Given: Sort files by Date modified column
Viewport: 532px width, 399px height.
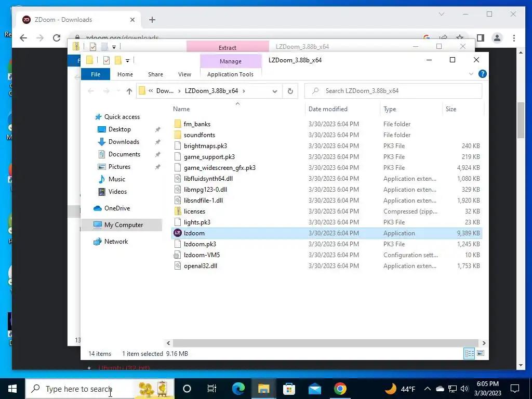Looking at the screenshot, I should (x=342, y=109).
